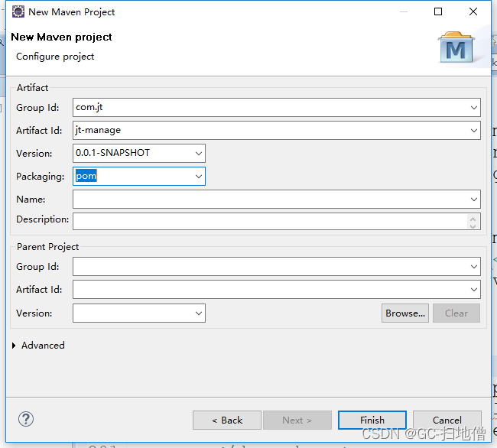Click the Cancel button
The image size is (497, 448).
[x=447, y=420]
